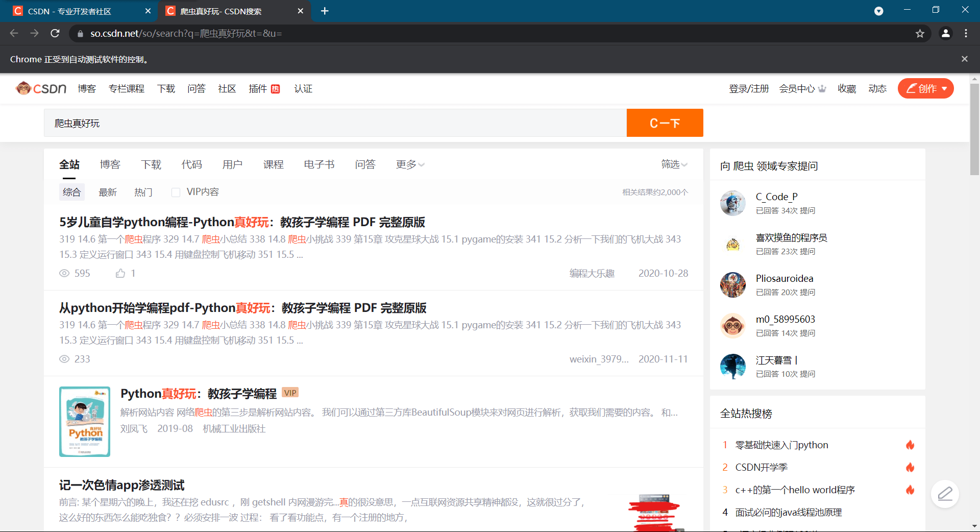The height and width of the screenshot is (532, 980).
Task: Open a new browser tab
Action: pyautogui.click(x=325, y=11)
